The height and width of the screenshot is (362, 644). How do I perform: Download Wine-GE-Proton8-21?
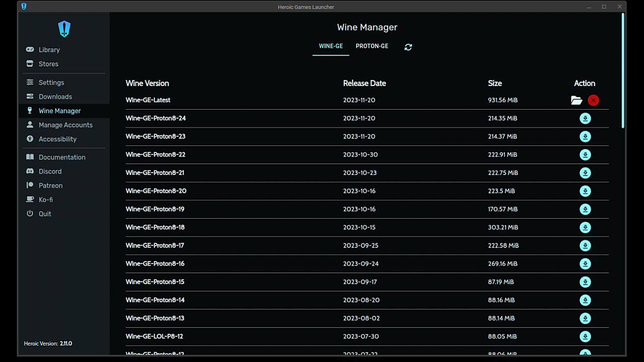(585, 173)
